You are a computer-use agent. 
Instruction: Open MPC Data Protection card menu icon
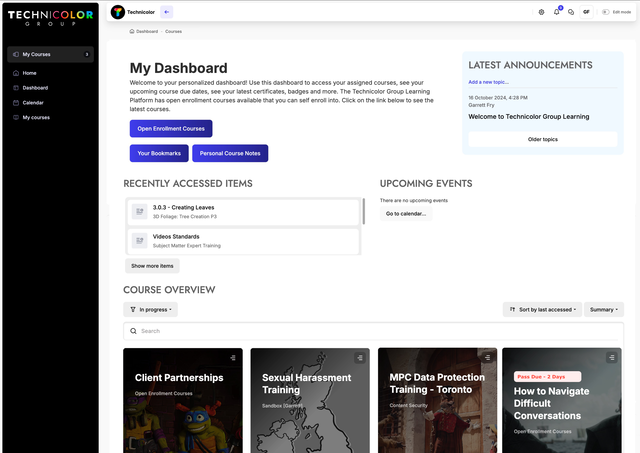click(x=487, y=358)
